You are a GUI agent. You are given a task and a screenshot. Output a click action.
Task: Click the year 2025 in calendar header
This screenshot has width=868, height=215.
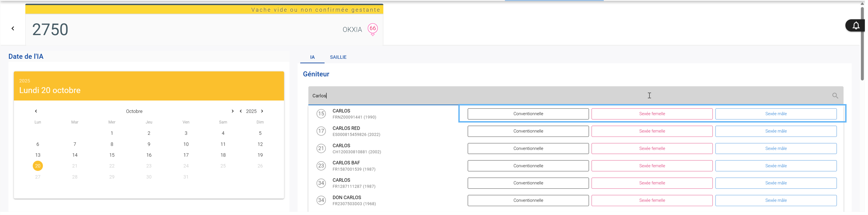click(x=251, y=112)
